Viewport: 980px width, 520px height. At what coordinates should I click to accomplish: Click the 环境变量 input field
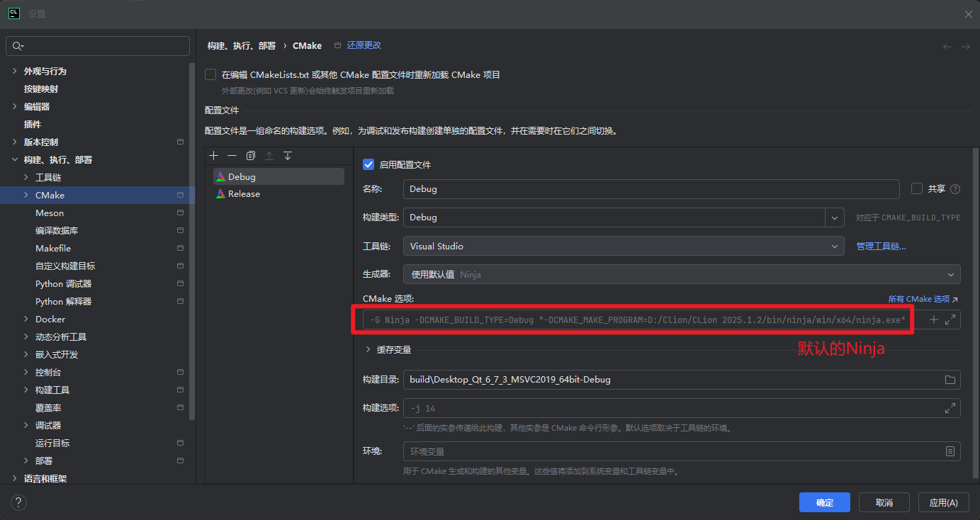(682, 451)
